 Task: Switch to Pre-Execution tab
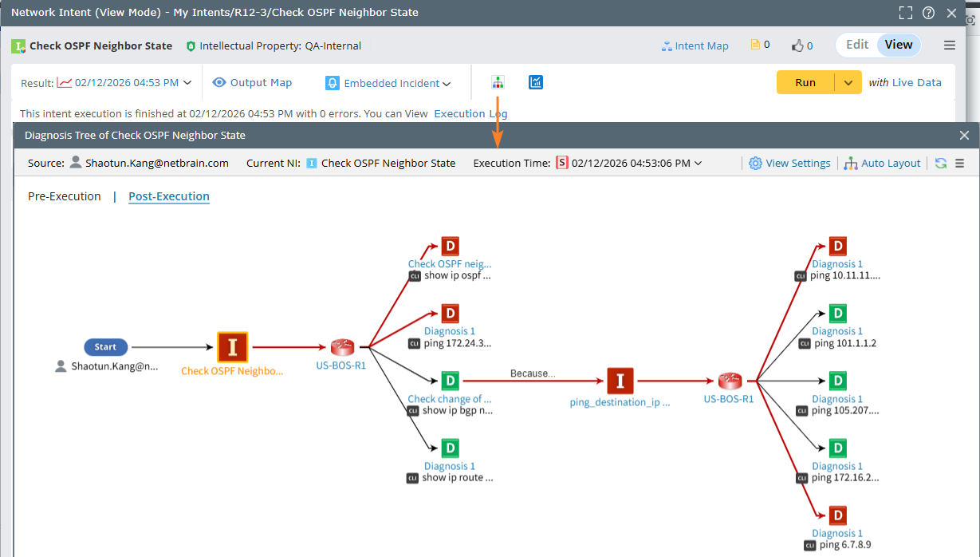tap(65, 196)
